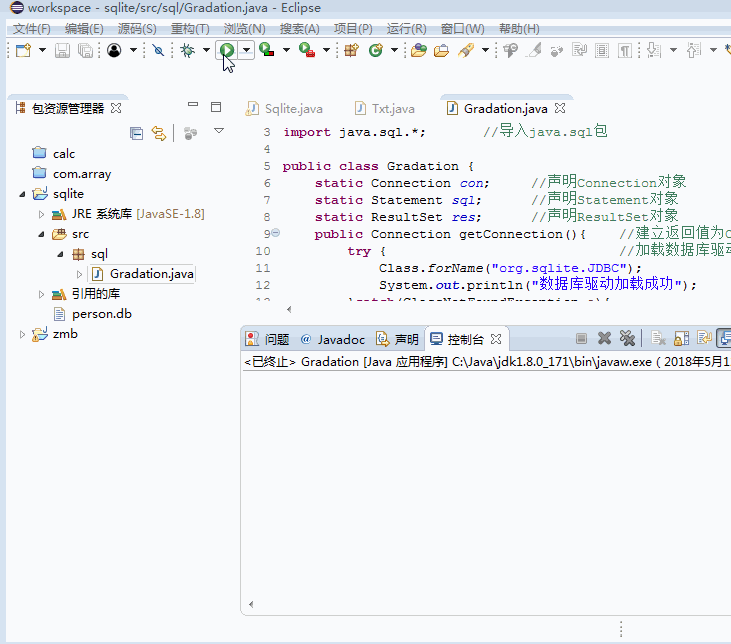Click the New Java Class icon
This screenshot has width=731, height=644.
click(376, 50)
